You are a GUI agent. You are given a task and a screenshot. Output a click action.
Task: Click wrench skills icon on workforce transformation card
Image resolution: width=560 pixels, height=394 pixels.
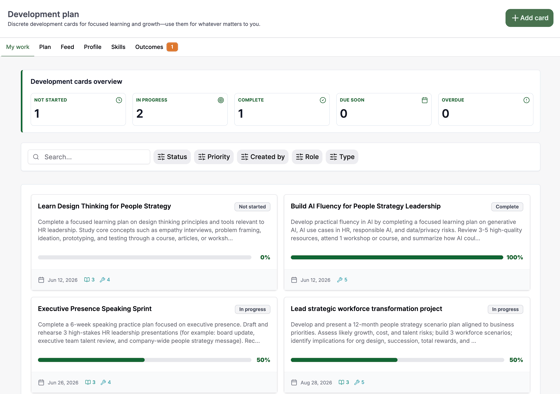(357, 382)
